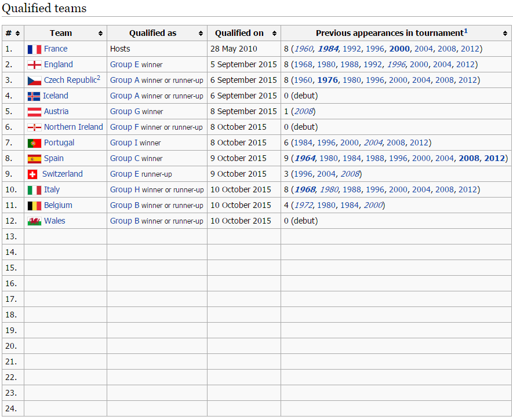Open the Belgium team link
The width and height of the screenshot is (513, 420).
(58, 205)
